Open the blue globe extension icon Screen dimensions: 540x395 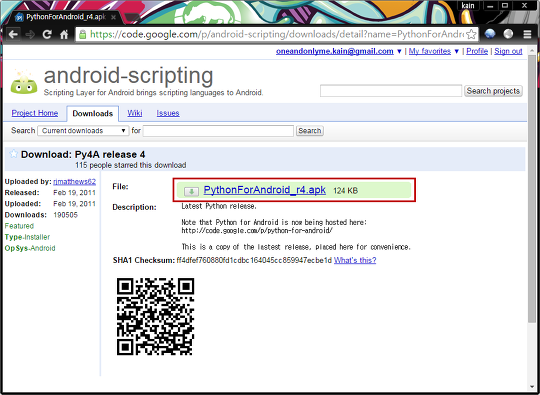(x=490, y=34)
